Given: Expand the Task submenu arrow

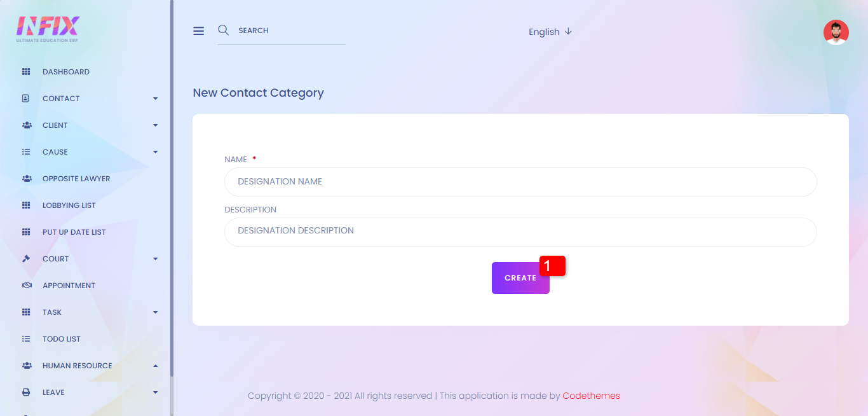Looking at the screenshot, I should (156, 312).
